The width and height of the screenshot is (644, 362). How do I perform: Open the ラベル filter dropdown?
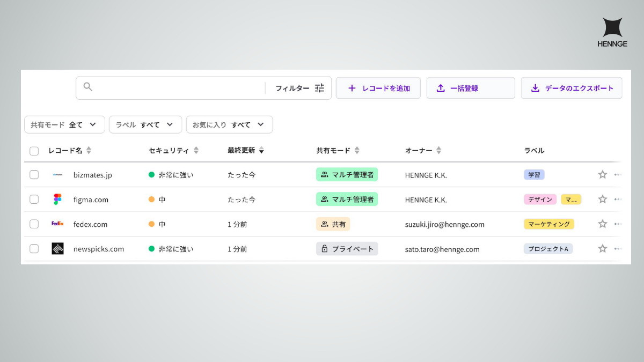coord(145,124)
